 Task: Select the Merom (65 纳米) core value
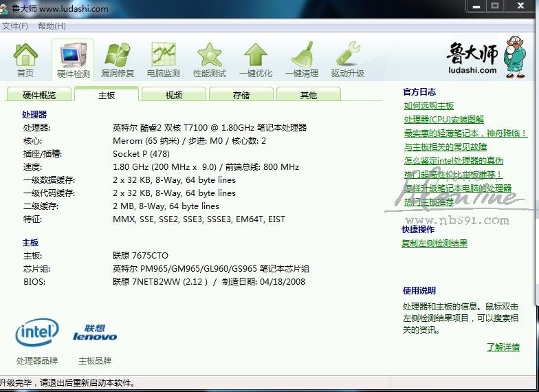coord(189,140)
